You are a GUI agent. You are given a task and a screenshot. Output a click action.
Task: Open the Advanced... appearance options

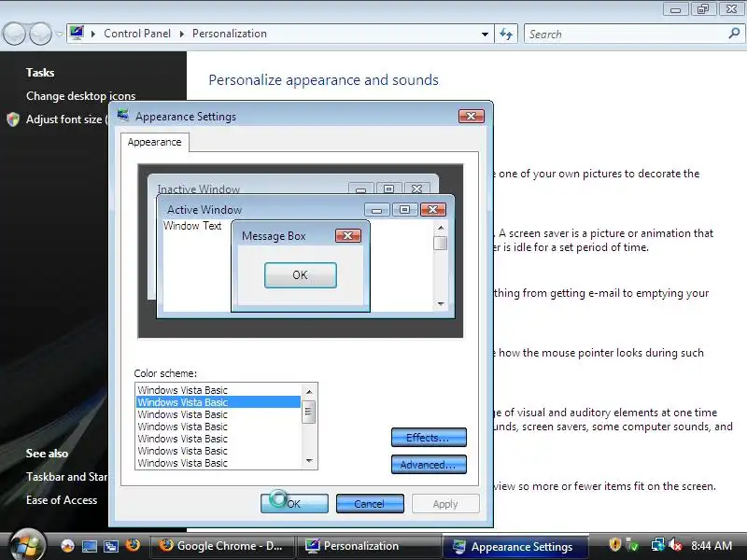tap(429, 464)
